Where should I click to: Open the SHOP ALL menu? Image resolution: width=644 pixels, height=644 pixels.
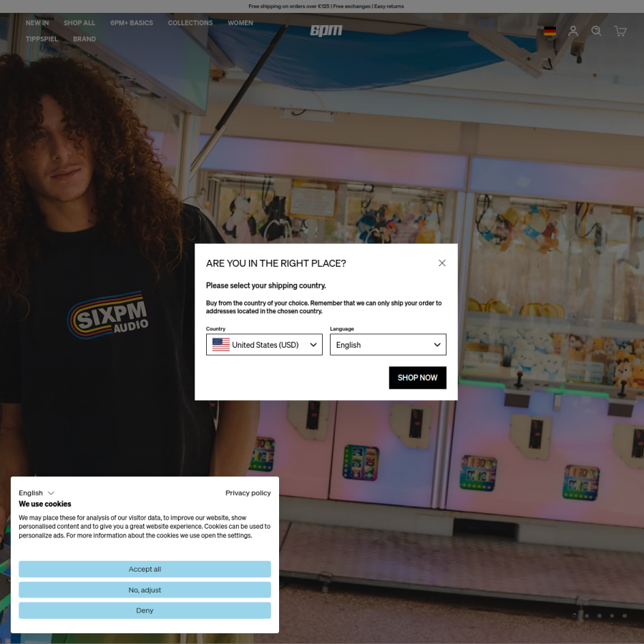pyautogui.click(x=79, y=23)
